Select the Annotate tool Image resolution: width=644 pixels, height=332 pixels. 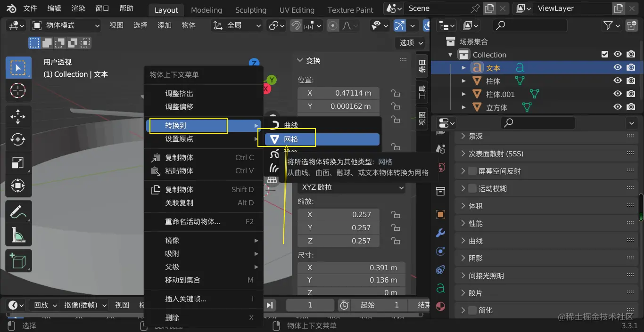tap(18, 212)
